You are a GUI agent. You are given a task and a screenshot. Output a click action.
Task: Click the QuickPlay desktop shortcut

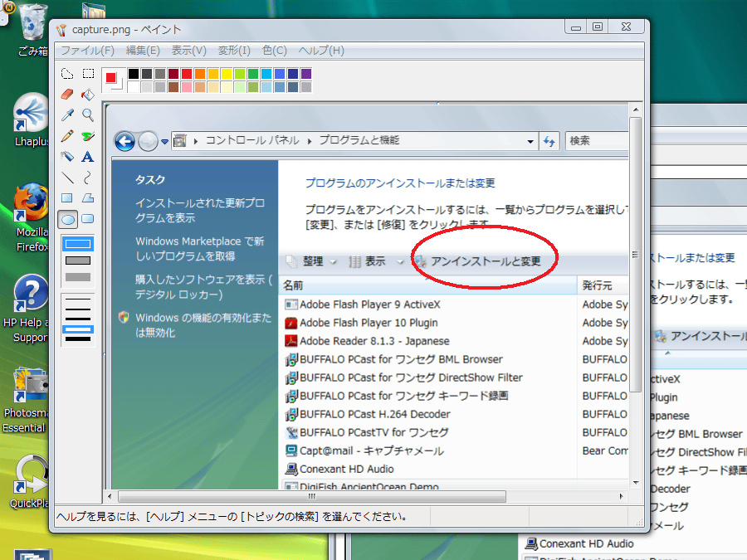30,481
